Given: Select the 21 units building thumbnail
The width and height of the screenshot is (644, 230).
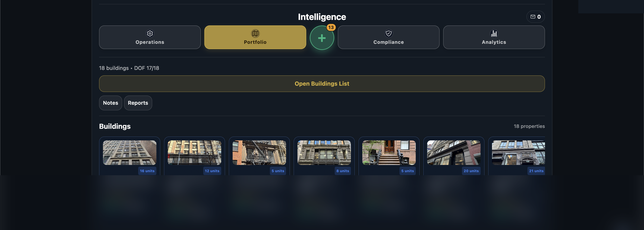Looking at the screenshot, I should [x=518, y=153].
